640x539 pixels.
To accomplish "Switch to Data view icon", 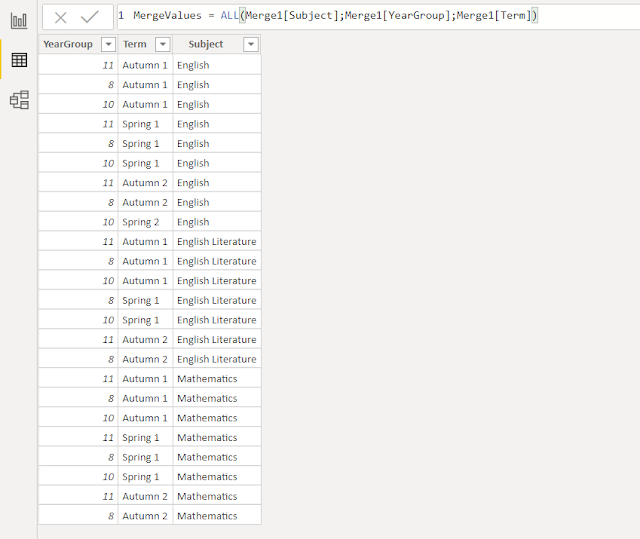I will tap(19, 60).
